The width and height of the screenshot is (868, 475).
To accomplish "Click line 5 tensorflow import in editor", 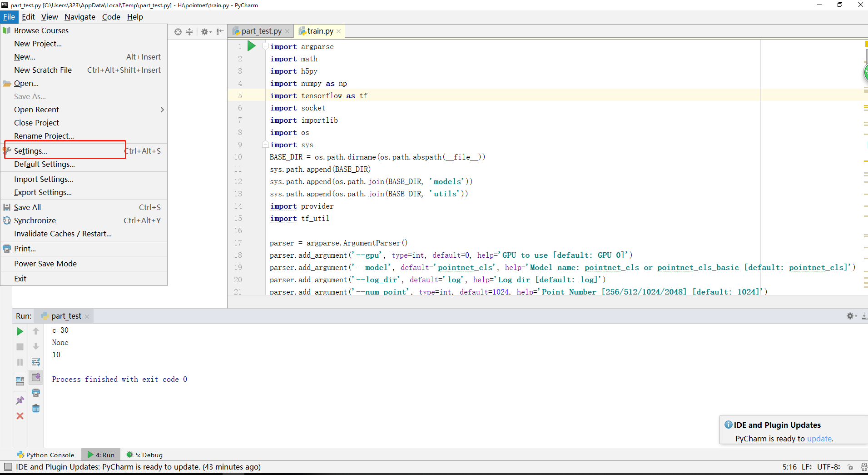I will tap(318, 95).
